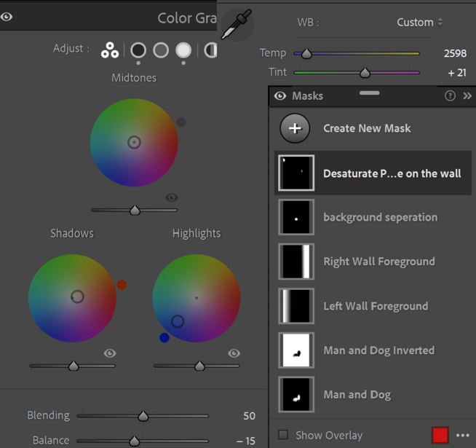This screenshot has height=448, width=476.
Task: Select the Right Wall Foreground mask
Action: point(373,262)
